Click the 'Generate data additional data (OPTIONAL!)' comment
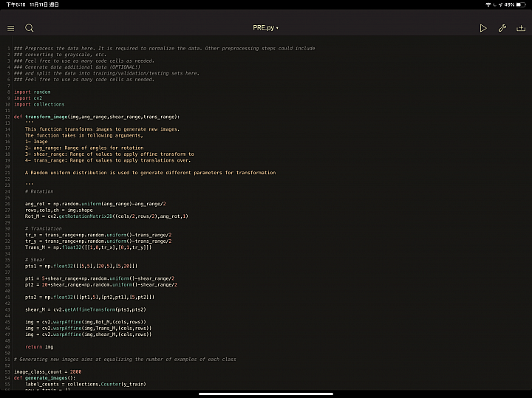Screen dimensions: 532x398 (x=77, y=67)
